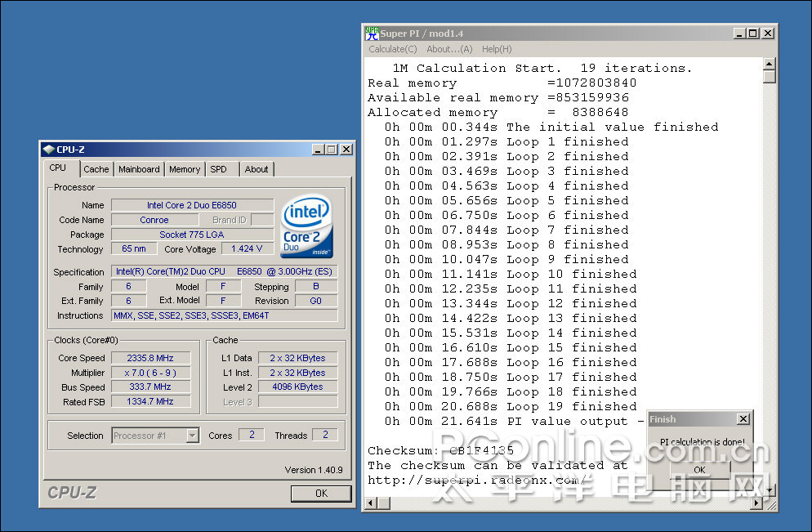Click the Super PI Real memory line

(502, 83)
